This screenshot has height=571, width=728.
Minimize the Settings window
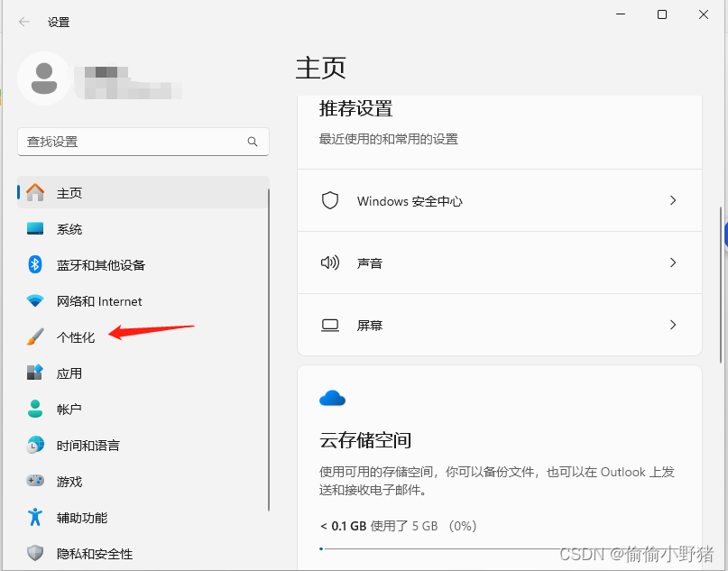[x=621, y=14]
